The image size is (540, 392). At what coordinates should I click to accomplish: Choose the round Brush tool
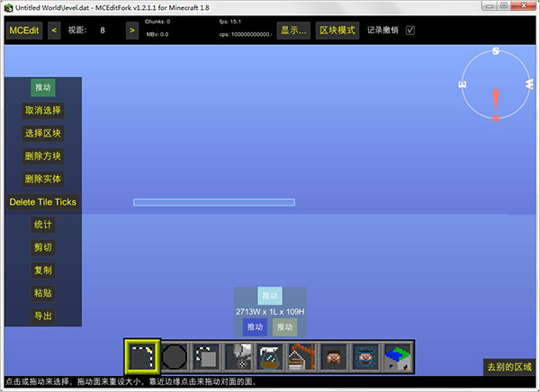click(x=175, y=357)
